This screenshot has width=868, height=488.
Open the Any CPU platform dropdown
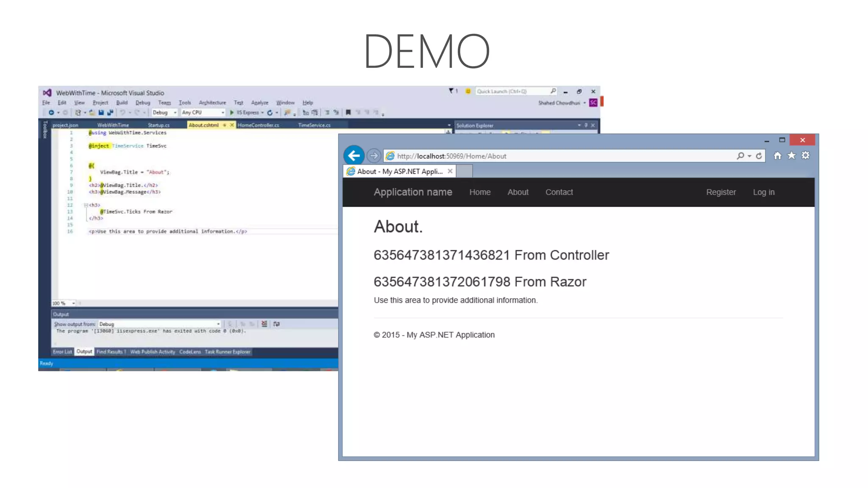(223, 113)
